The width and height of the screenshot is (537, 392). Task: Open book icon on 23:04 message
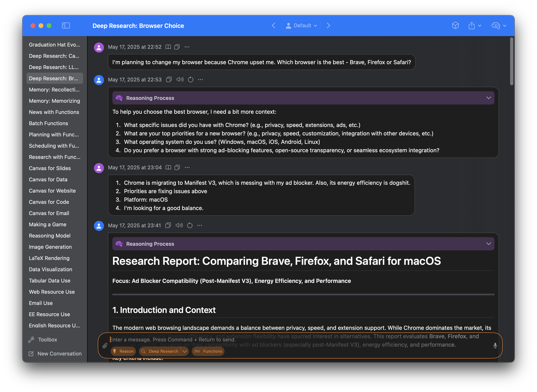click(168, 168)
